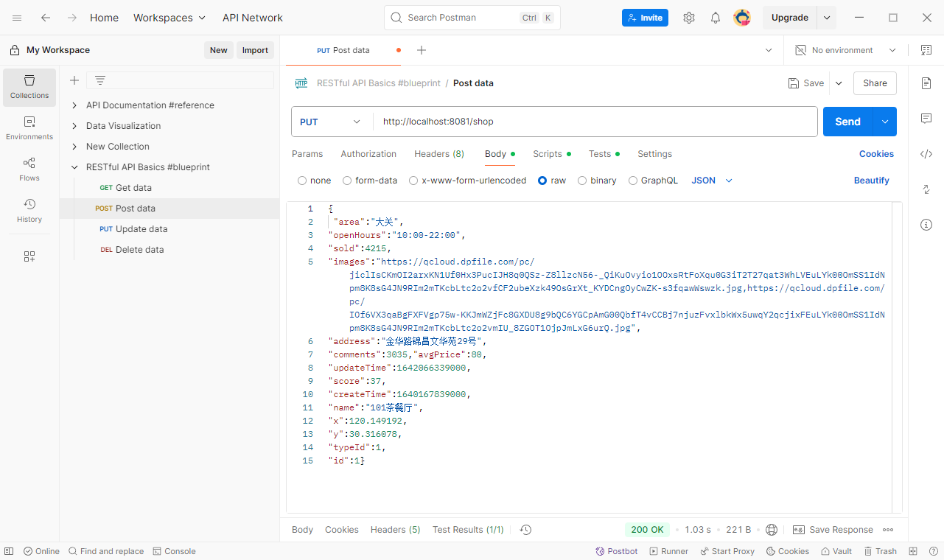Open the No environment selector
This screenshot has width=944, height=560.
point(845,50)
